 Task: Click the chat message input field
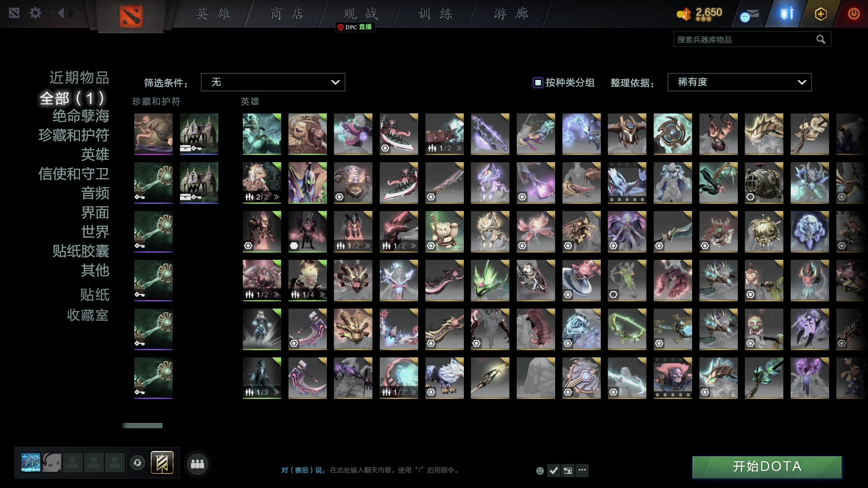click(395, 470)
